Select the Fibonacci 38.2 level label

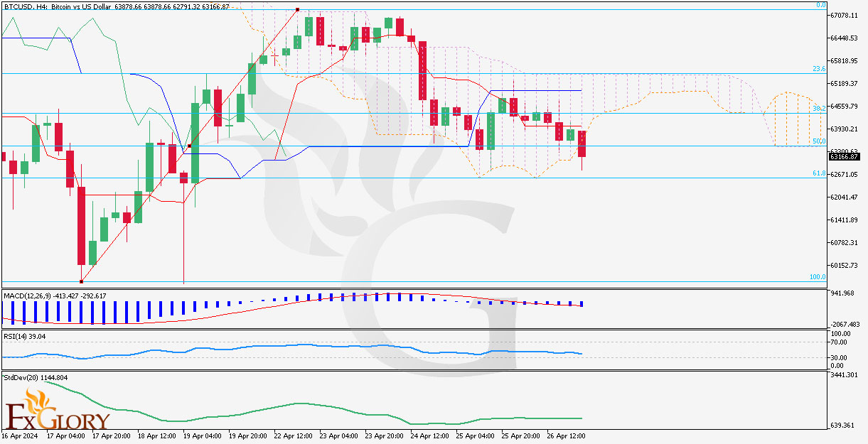point(819,109)
